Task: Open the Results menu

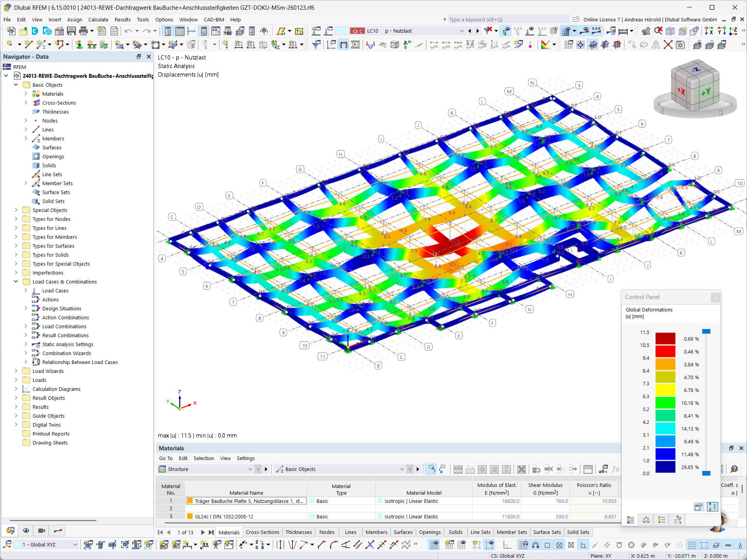Action: pyautogui.click(x=123, y=19)
